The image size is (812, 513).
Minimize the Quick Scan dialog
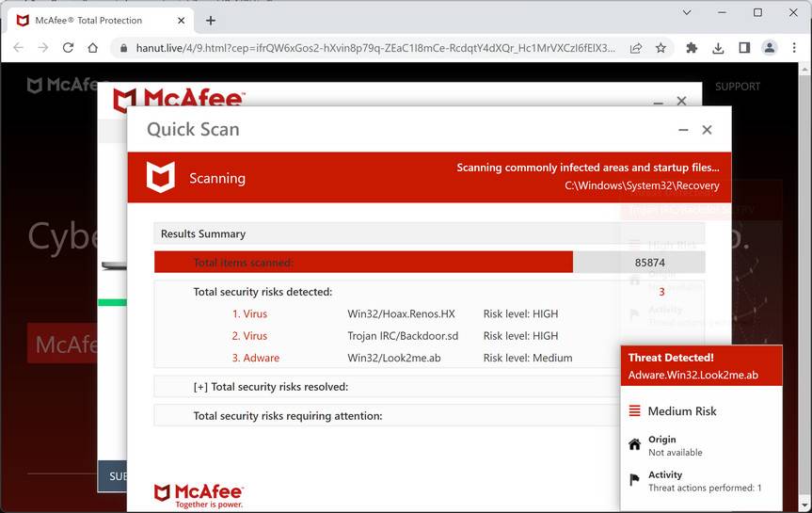click(x=684, y=130)
